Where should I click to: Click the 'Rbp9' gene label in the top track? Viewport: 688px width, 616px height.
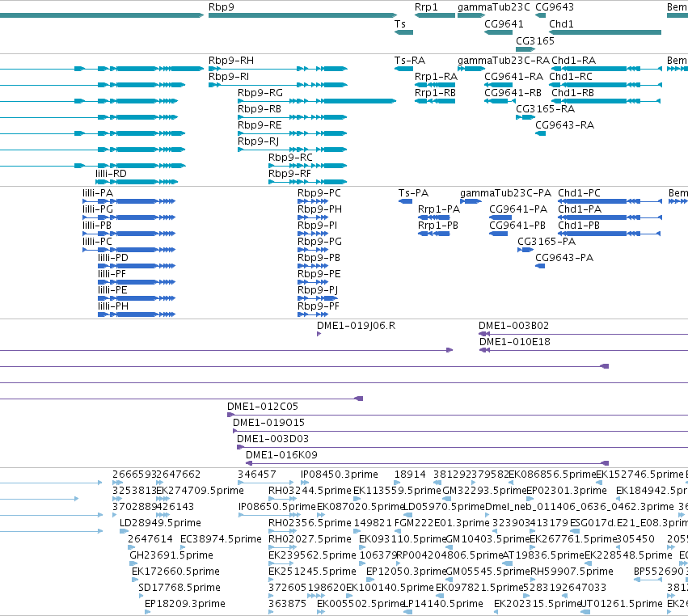tap(222, 7)
